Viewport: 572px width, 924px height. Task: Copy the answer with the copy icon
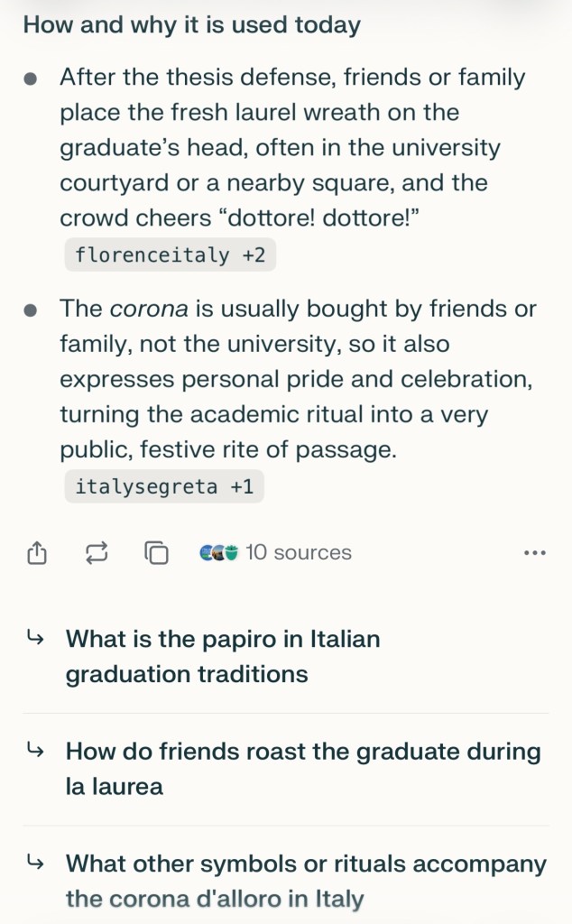click(x=157, y=552)
